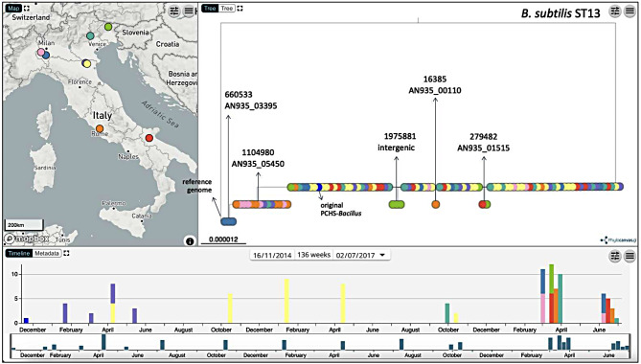Image resolution: width=641 pixels, height=364 pixels.
Task: Click the 279482 AN935_01515 branch label
Action: [484, 143]
